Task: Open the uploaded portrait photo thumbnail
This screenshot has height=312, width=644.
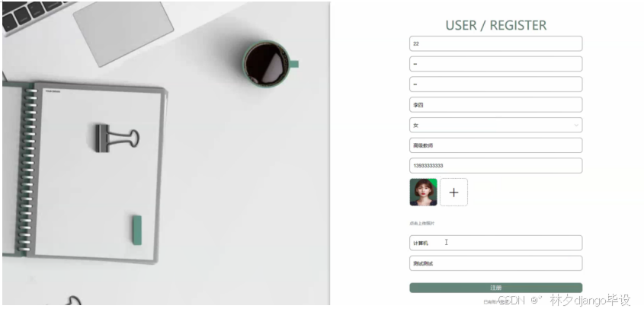Action: click(x=423, y=193)
